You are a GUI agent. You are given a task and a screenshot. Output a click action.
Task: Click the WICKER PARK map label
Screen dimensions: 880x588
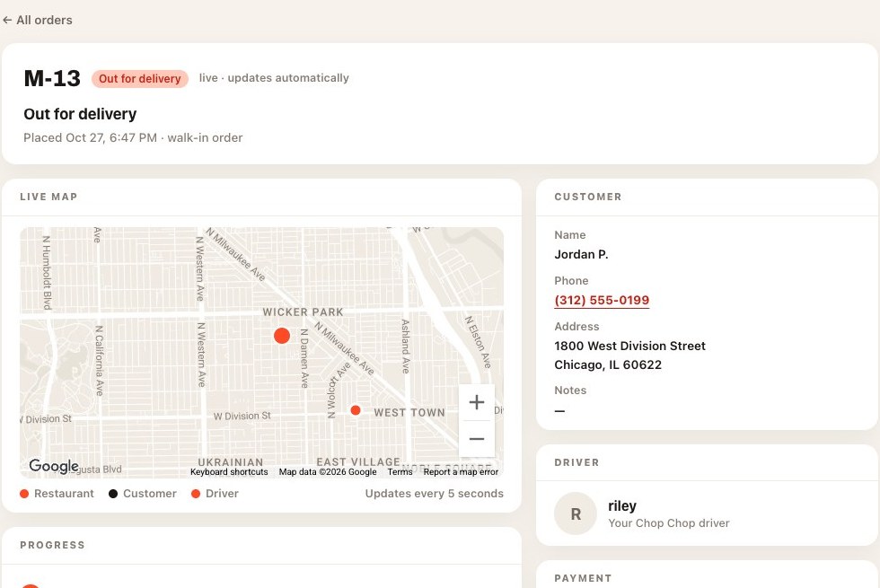[x=304, y=312]
